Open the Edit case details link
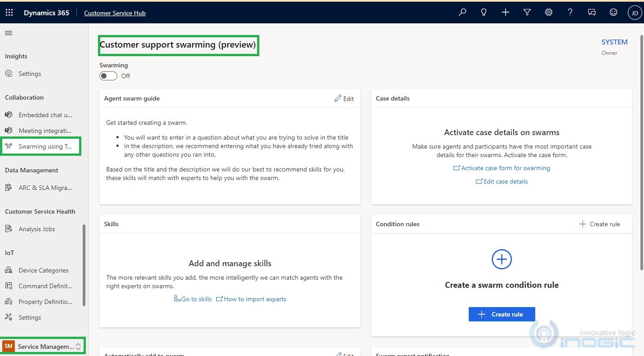Viewport: 644px width, 356px height. 502,181
